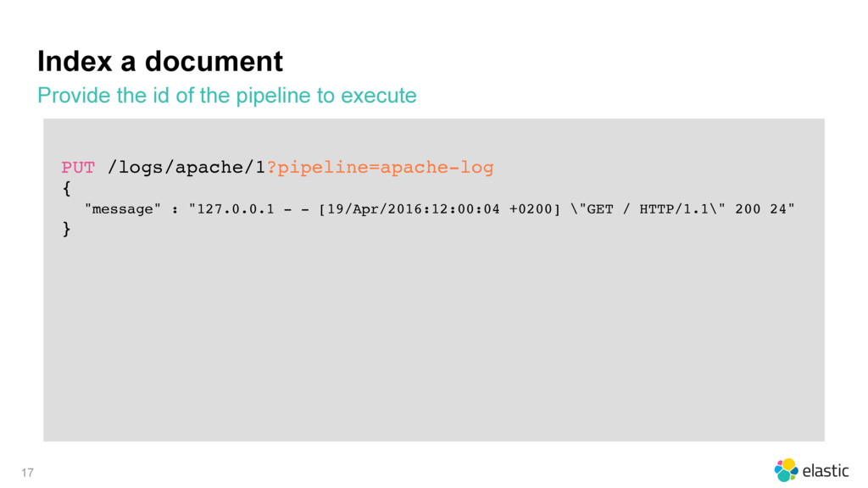
Task: Select the "Index a document" heading
Action: tap(160, 61)
